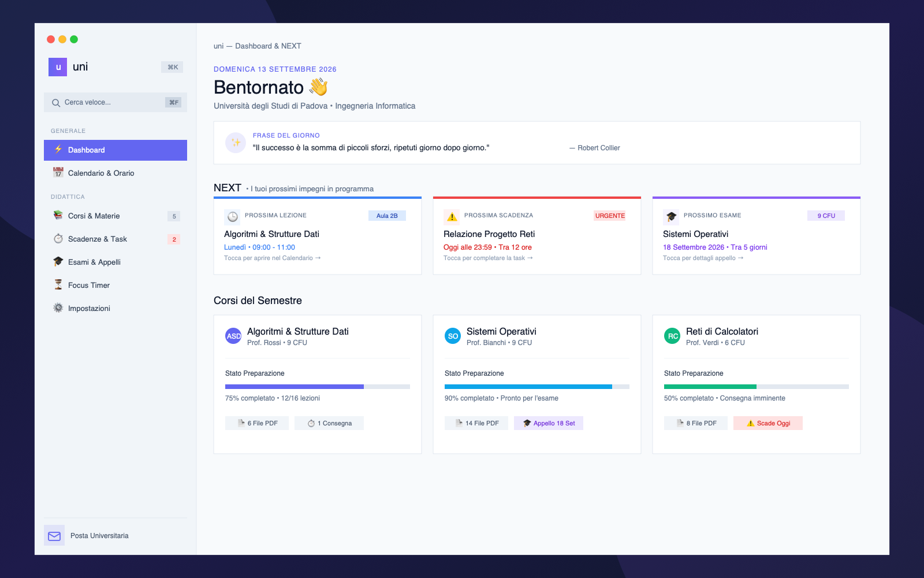Viewport: 924px width, 578px height.
Task: Click Tocca per dettagli appello link
Action: 703,258
